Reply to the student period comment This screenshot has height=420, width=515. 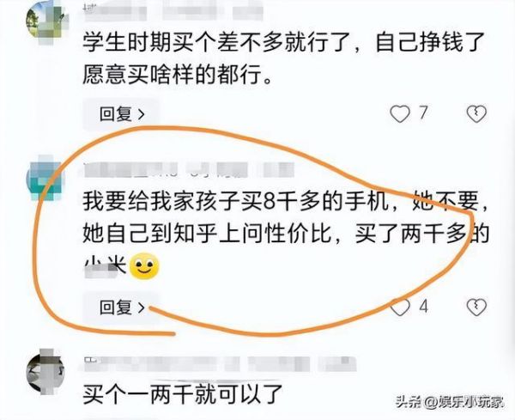(x=122, y=114)
